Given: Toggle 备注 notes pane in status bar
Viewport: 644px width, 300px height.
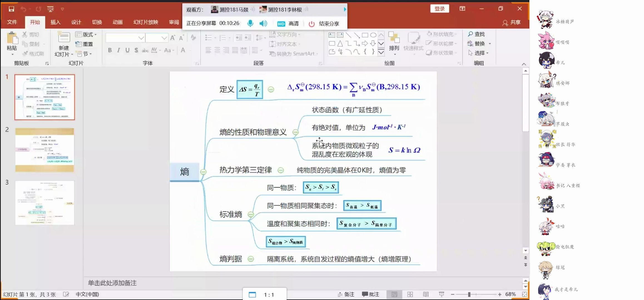Looking at the screenshot, I should (346, 294).
